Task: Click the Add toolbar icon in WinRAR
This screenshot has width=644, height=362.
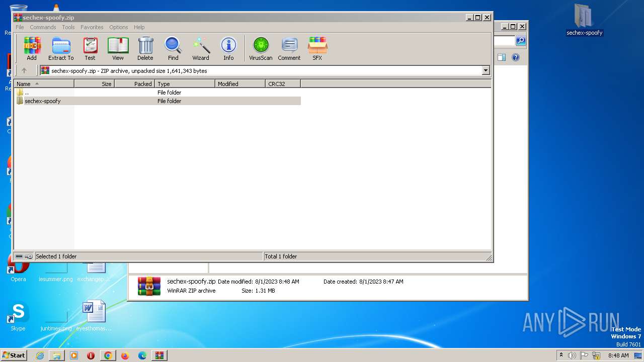Action: click(x=32, y=49)
